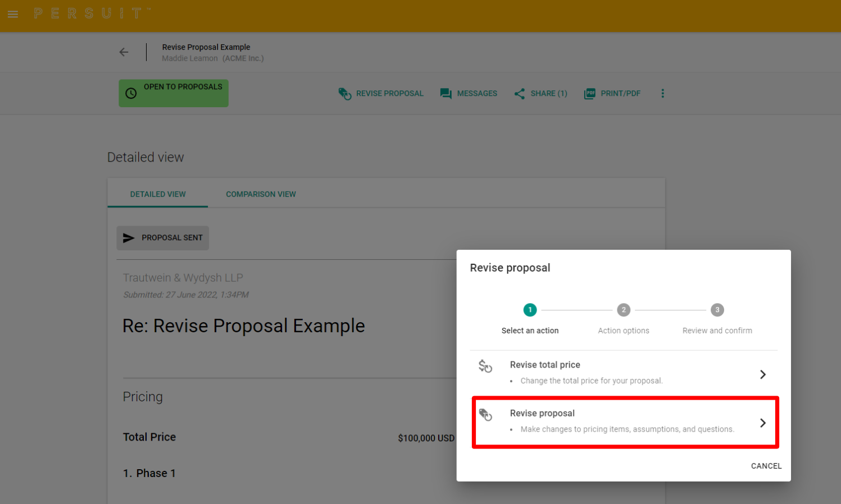
Task: Switch to the Comparison View tab
Action: (261, 194)
